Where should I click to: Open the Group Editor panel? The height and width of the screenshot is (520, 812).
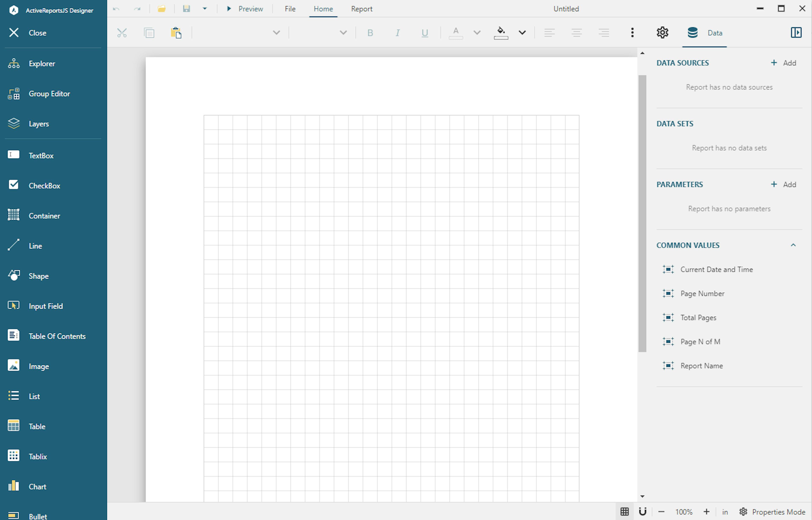coord(49,94)
